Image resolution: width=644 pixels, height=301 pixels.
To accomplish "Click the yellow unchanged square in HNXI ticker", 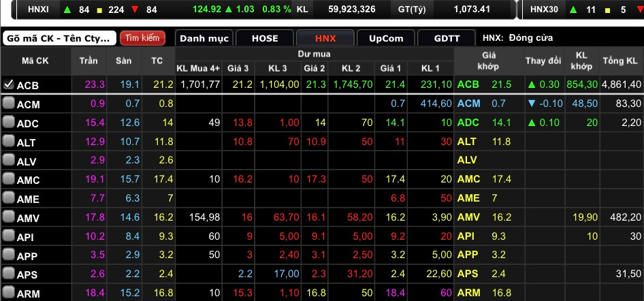I will tap(99, 10).
